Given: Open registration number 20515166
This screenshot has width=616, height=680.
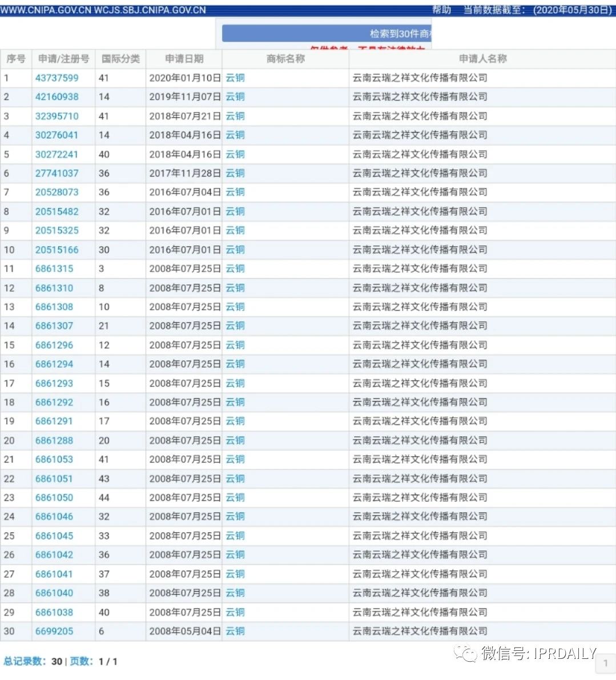Looking at the screenshot, I should tap(57, 250).
